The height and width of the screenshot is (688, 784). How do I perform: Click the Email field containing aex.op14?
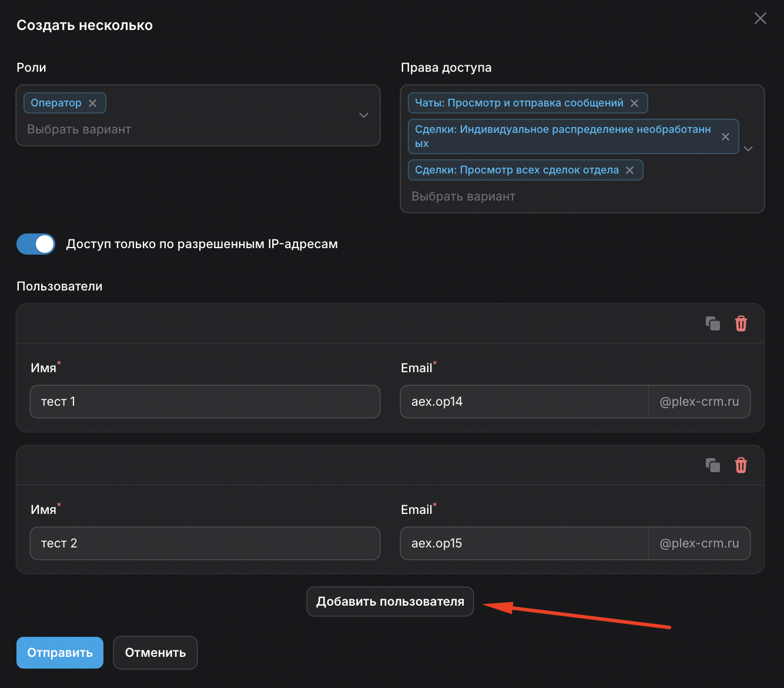524,402
